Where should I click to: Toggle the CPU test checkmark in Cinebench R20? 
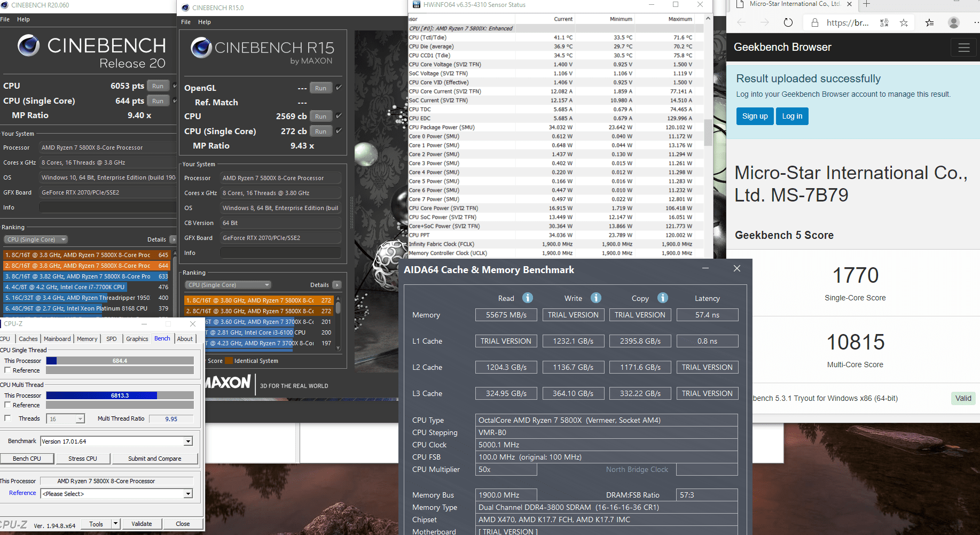175,86
